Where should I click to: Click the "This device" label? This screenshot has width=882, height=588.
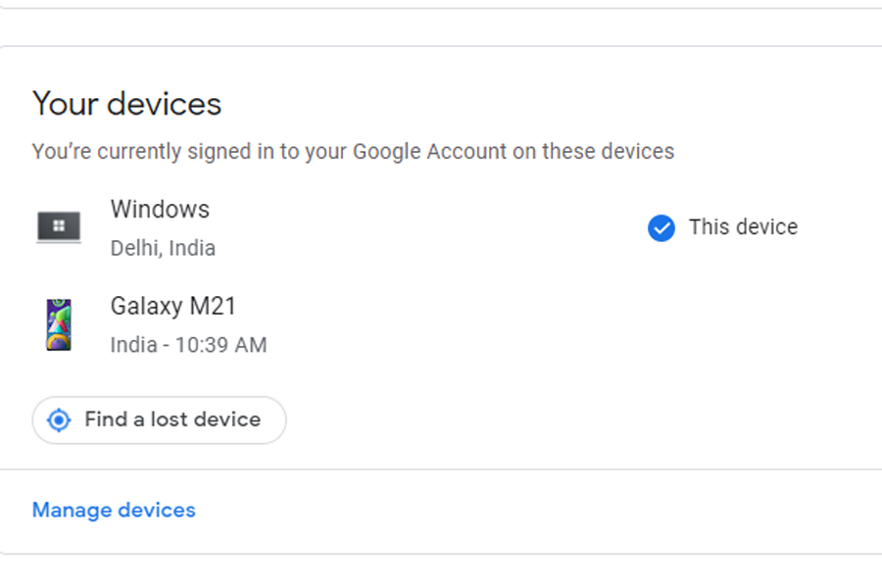(743, 227)
